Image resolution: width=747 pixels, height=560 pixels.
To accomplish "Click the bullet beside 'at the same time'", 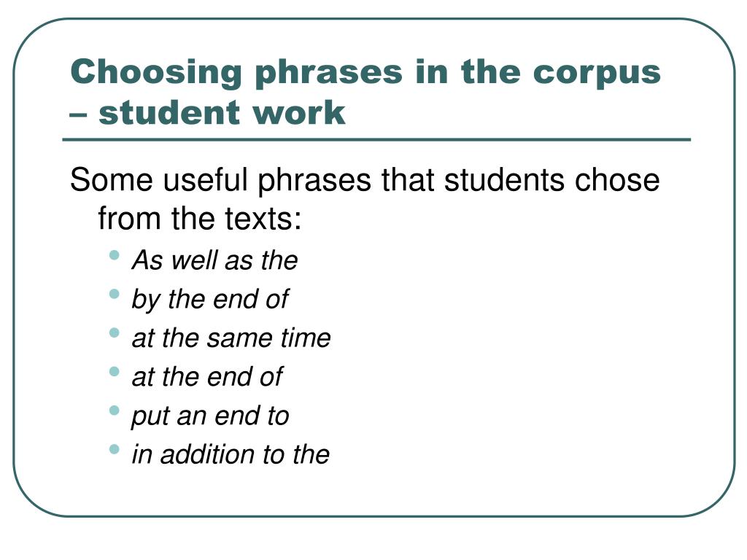I will click(114, 332).
